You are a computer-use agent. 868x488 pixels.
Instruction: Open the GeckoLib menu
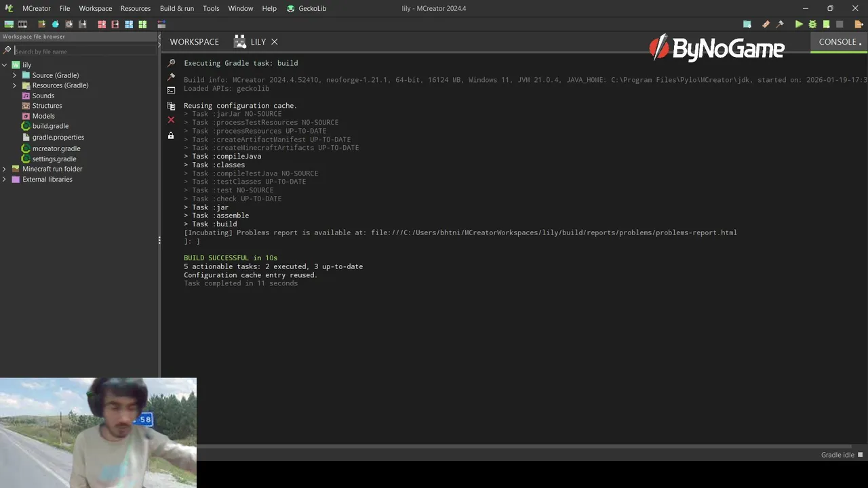[x=307, y=8]
